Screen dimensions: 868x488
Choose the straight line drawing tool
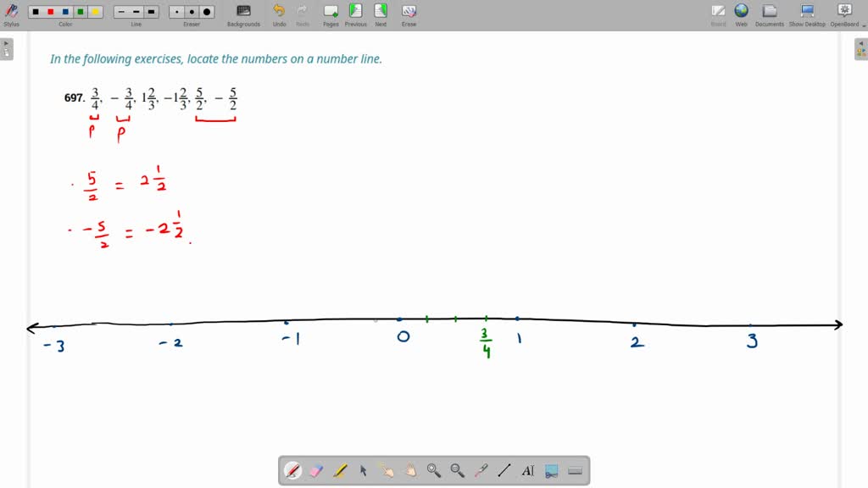coord(504,470)
